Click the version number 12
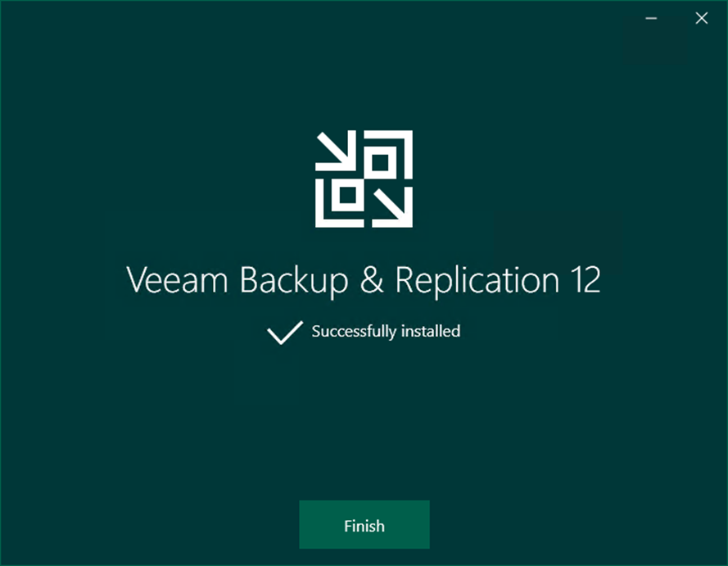This screenshot has width=728, height=566. 586,279
